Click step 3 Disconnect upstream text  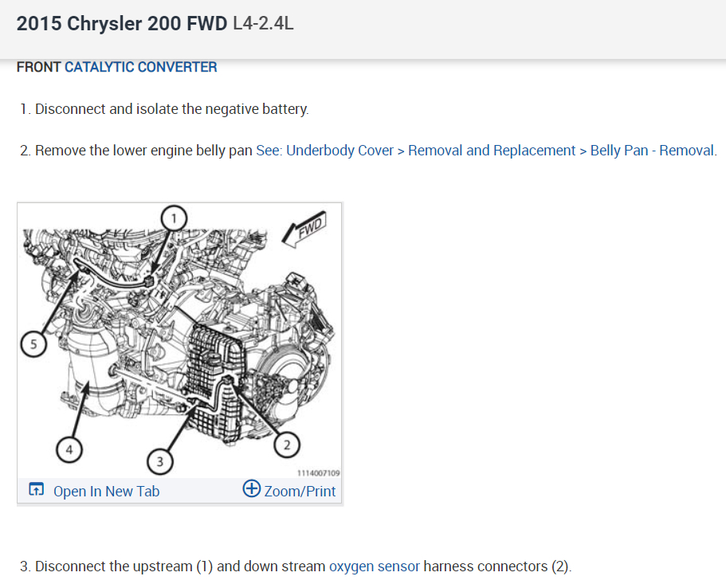[296, 566]
